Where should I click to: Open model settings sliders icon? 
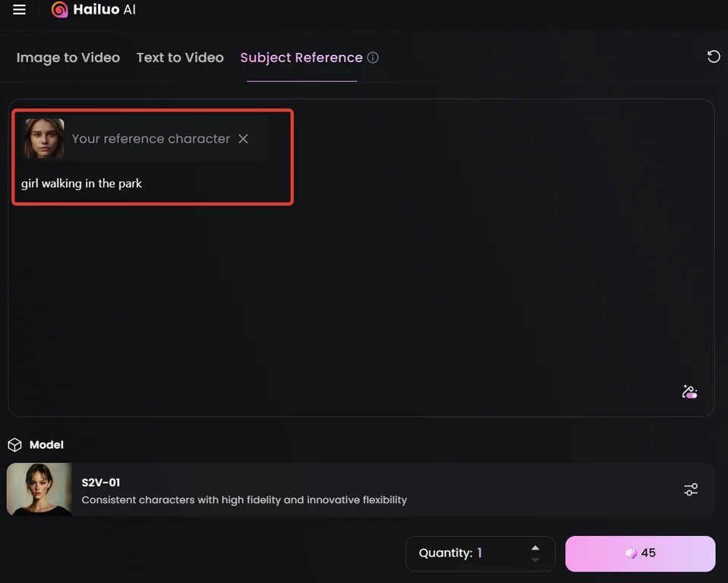click(690, 490)
